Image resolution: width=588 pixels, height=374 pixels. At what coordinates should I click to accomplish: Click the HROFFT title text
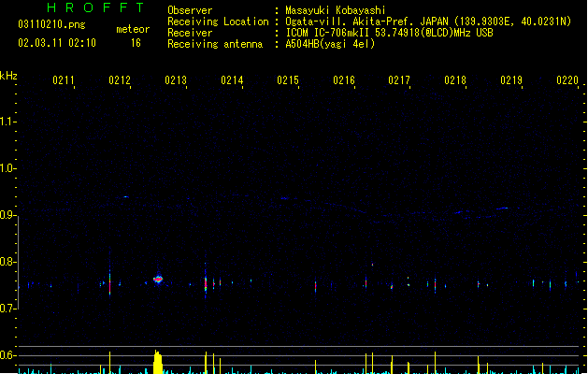click(x=95, y=7)
